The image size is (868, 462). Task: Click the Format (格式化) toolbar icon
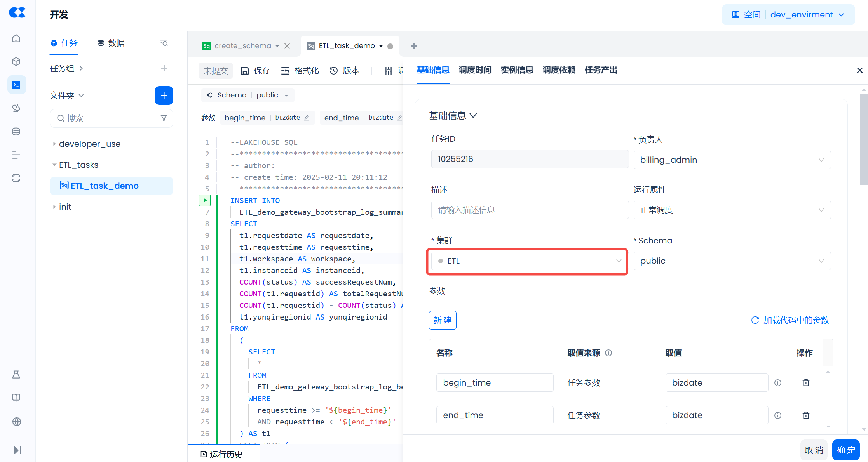tap(285, 71)
